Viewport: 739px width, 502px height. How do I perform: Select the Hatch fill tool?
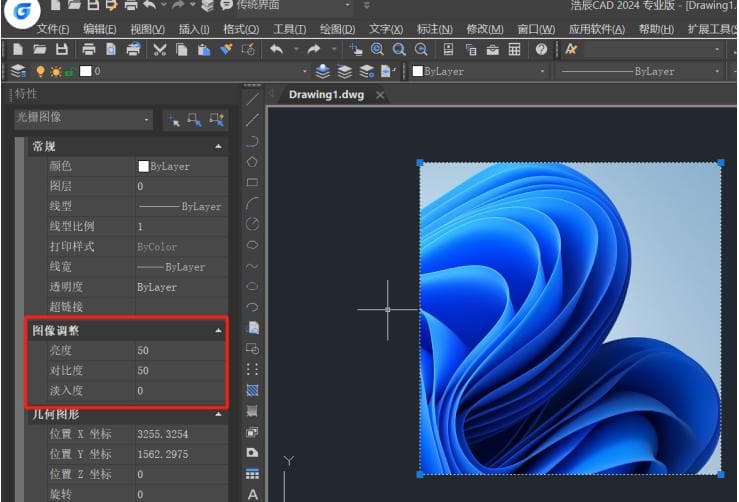click(252, 390)
